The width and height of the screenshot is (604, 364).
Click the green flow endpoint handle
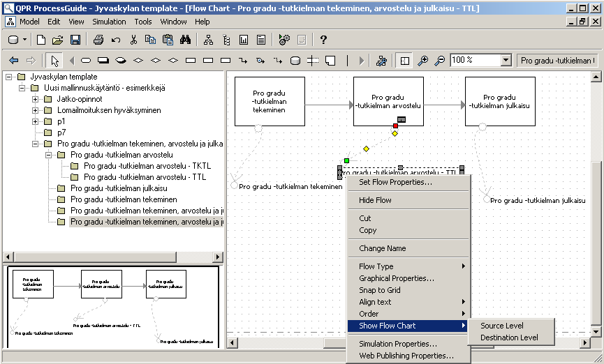tap(346, 160)
